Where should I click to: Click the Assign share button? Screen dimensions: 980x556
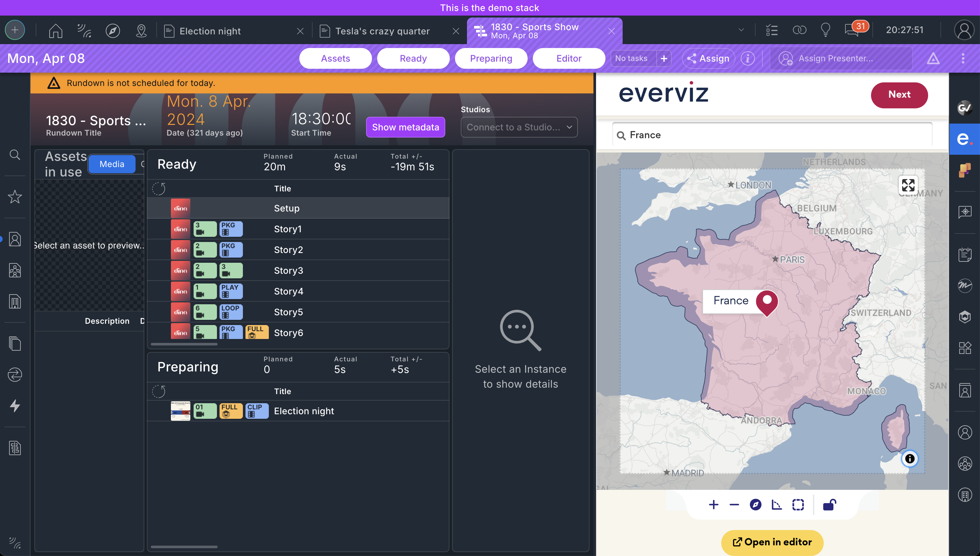709,58
